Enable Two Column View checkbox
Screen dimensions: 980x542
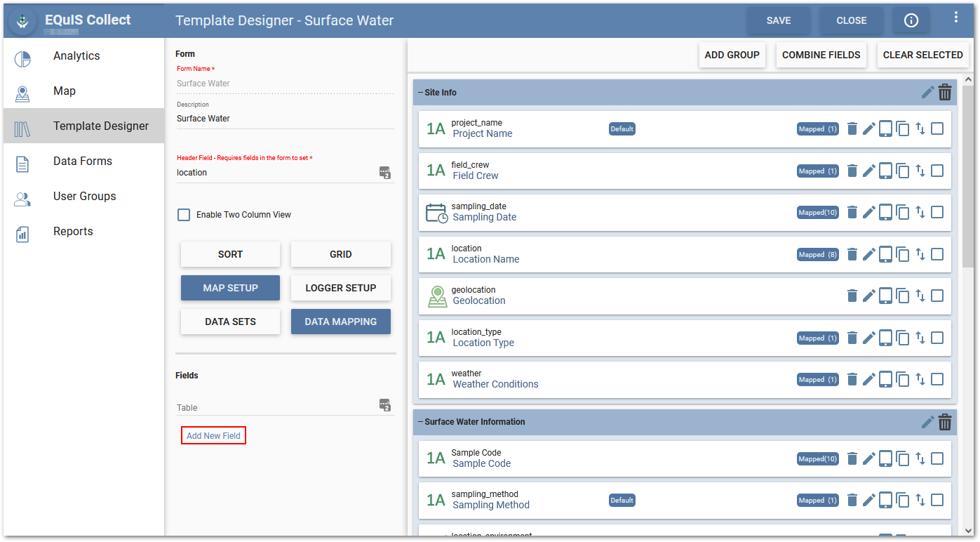point(184,215)
